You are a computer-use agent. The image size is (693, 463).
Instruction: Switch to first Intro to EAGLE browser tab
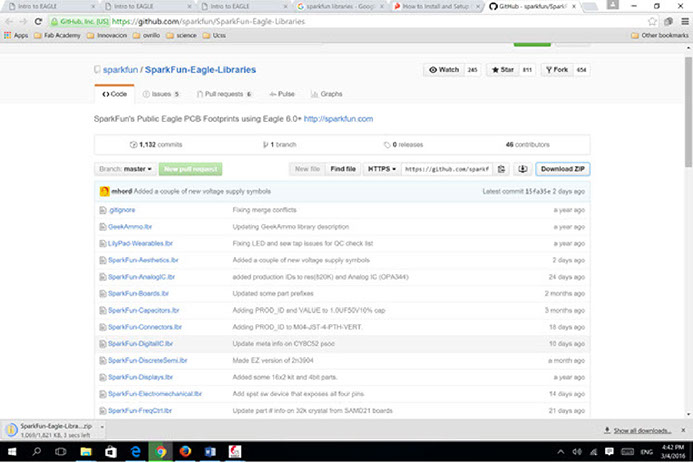[50, 7]
